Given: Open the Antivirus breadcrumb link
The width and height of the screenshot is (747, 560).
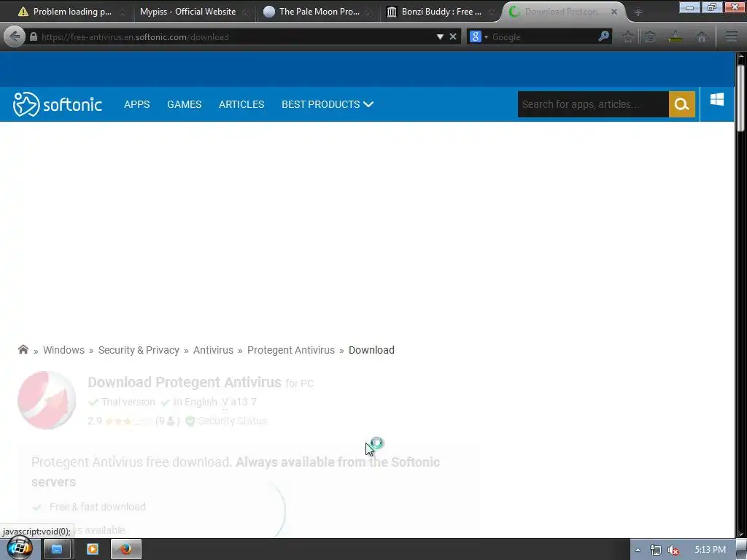Looking at the screenshot, I should pos(213,350).
